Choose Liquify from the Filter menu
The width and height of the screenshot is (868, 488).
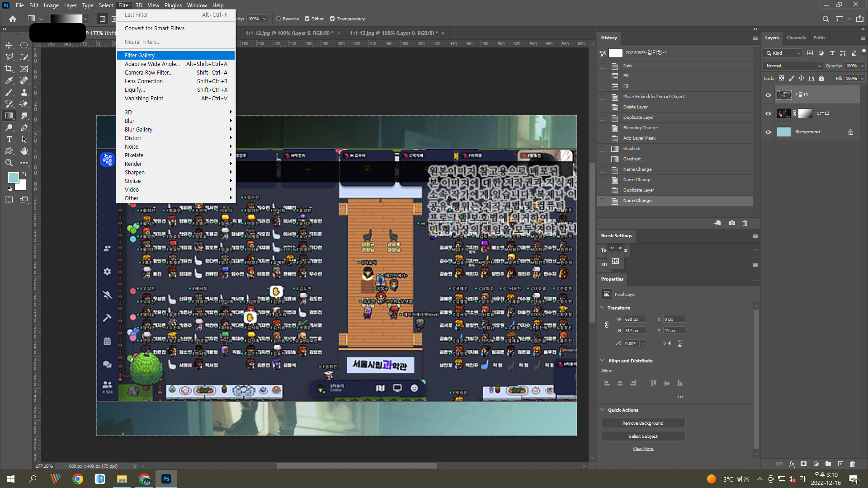click(x=176, y=89)
